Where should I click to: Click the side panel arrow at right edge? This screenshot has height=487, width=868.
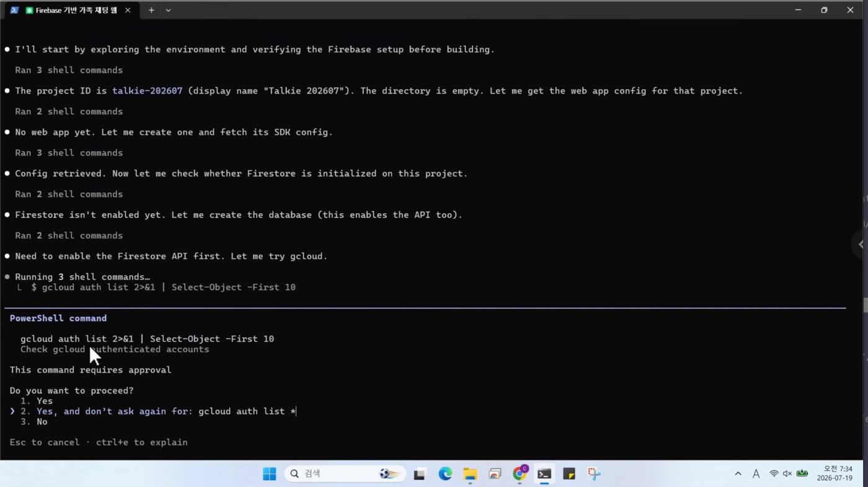point(861,244)
